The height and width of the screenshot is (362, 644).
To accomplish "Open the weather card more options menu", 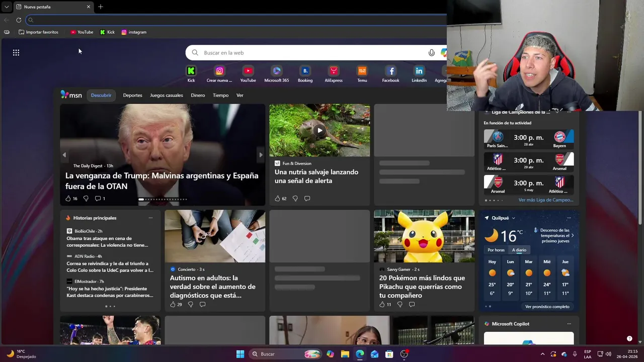I will pos(569,218).
